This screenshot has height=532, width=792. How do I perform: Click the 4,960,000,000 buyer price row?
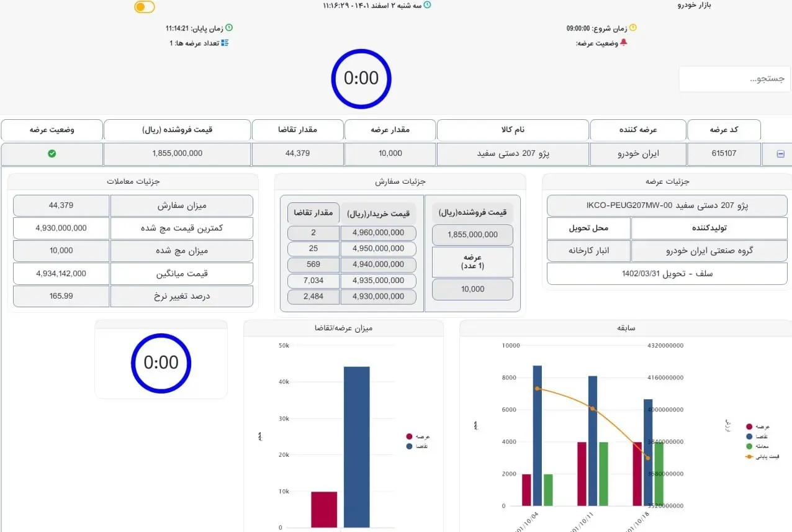click(x=378, y=233)
